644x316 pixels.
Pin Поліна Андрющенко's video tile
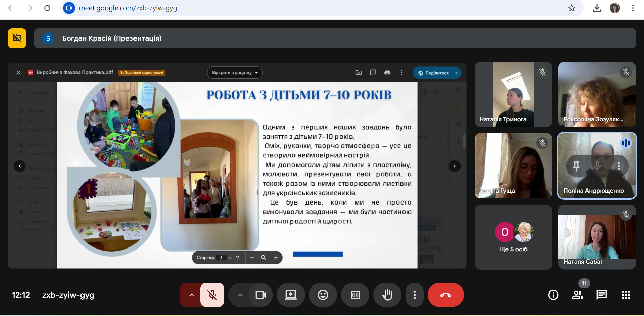click(576, 166)
